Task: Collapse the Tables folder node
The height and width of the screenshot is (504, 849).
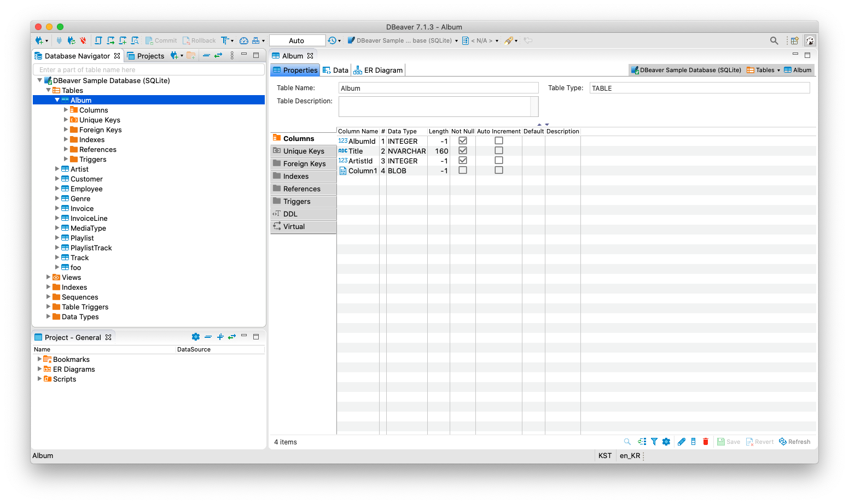Action: tap(48, 90)
